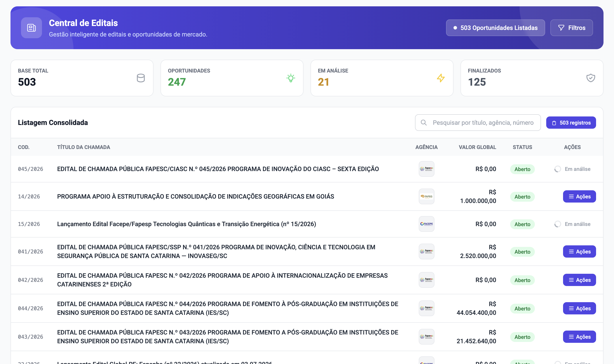Click the fapesc logo in row 045/2026
The height and width of the screenshot is (364, 614).
point(427,169)
